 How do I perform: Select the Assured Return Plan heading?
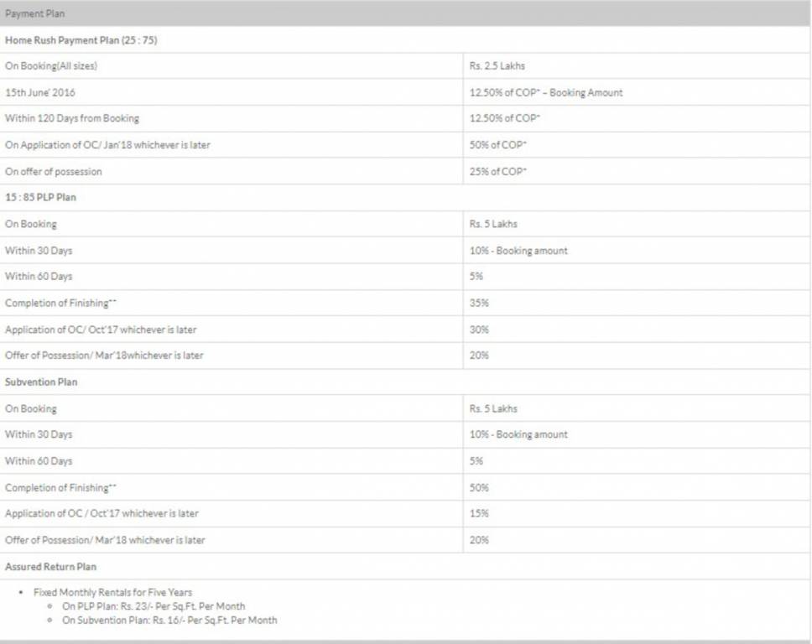tap(50, 567)
